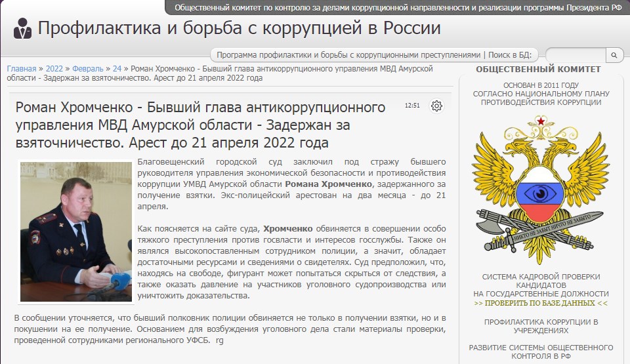The image size is (630, 364).
Task: Go to the Главная breadcrumb link
Action: 21,69
